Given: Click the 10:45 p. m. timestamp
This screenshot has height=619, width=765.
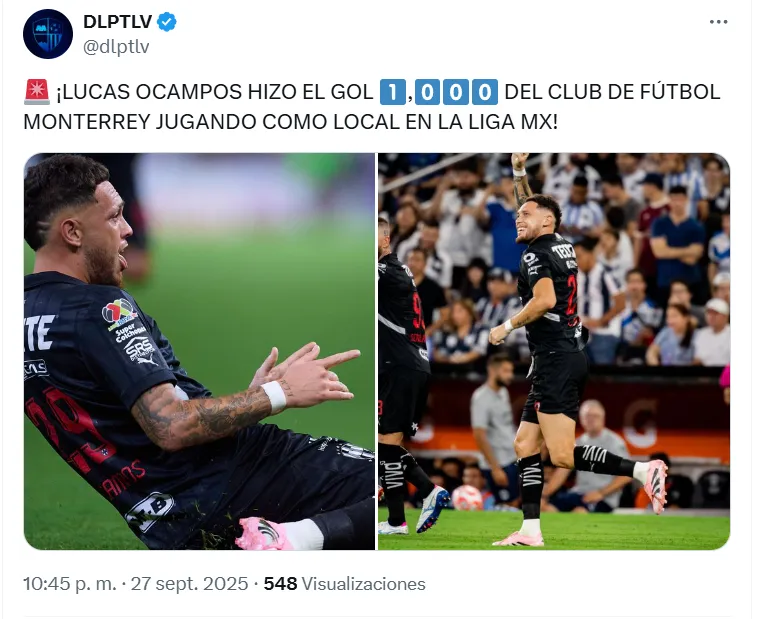Looking at the screenshot, I should 70,584.
